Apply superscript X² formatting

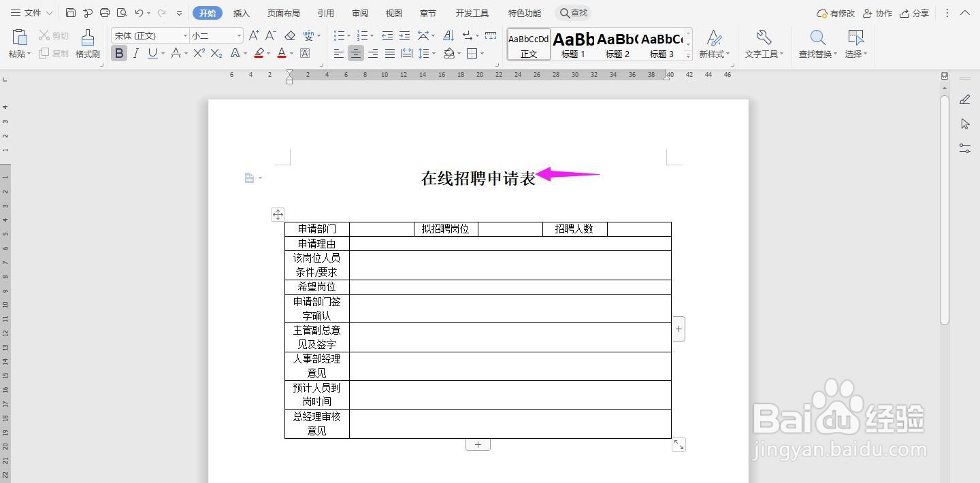tap(199, 53)
